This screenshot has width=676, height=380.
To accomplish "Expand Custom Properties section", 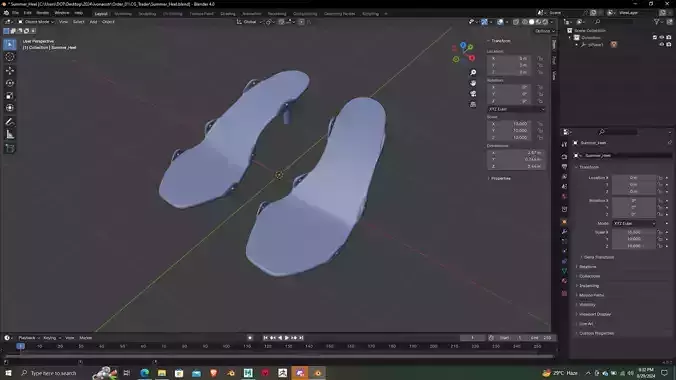I will click(x=595, y=333).
